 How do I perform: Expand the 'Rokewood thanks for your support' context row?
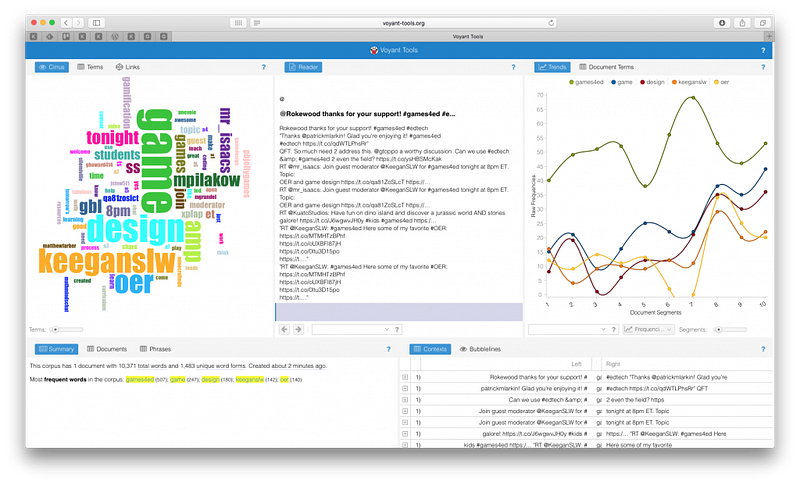pos(405,377)
